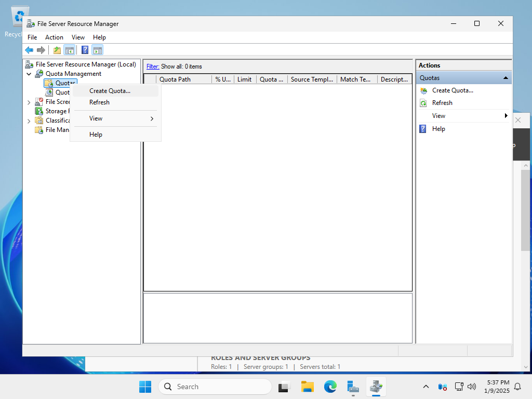Open the File menu

pos(32,37)
